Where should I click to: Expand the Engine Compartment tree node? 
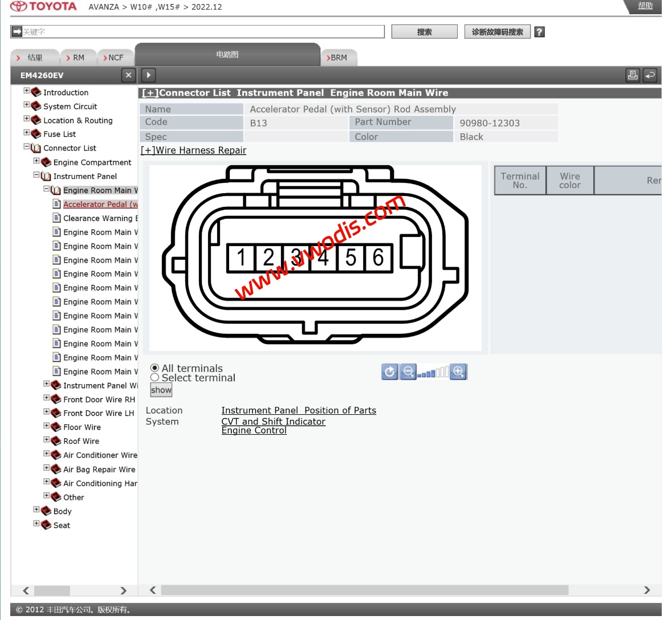click(x=36, y=161)
